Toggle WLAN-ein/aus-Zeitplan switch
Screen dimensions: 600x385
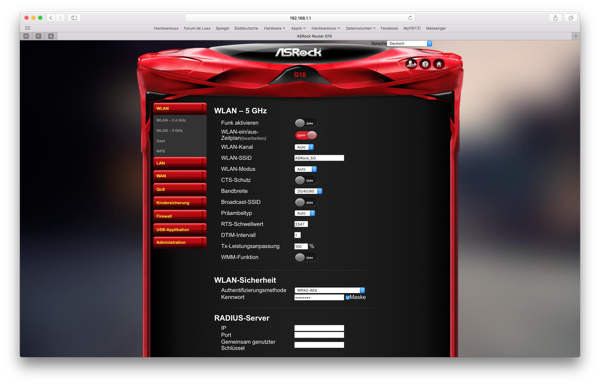pos(305,135)
